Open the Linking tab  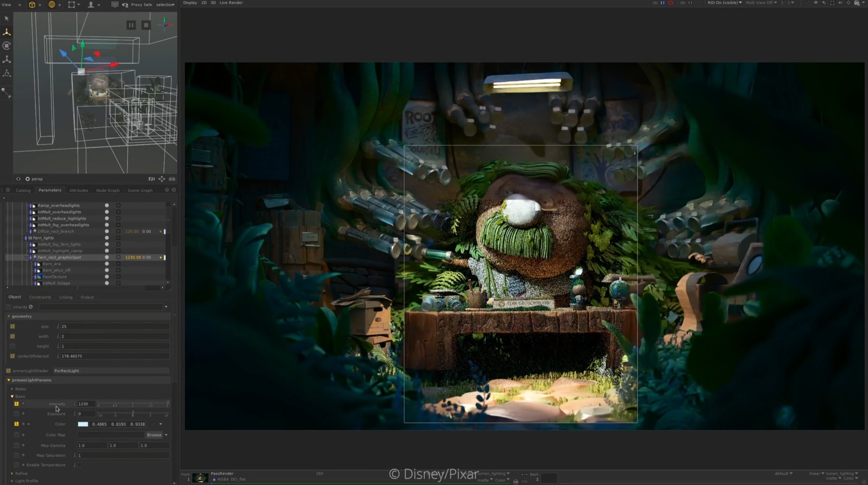tap(66, 297)
